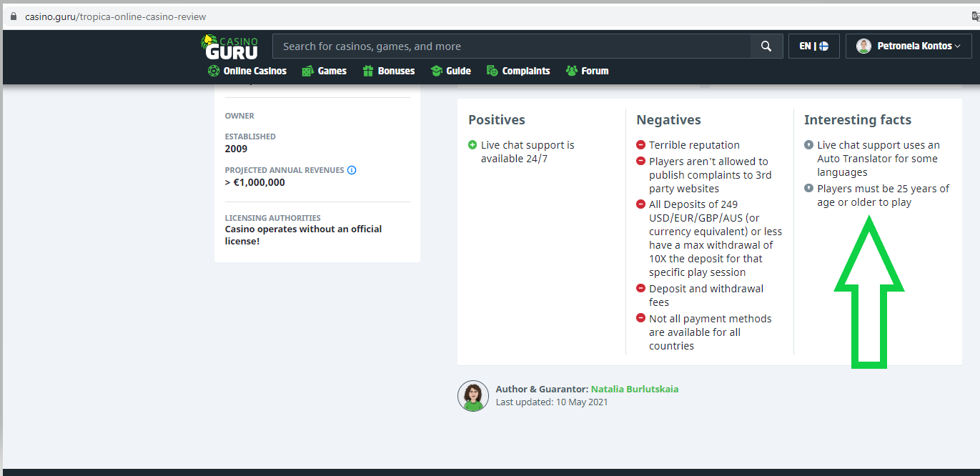Open the Online Casinos menu
Screen dimensions: 980x476
tap(254, 71)
